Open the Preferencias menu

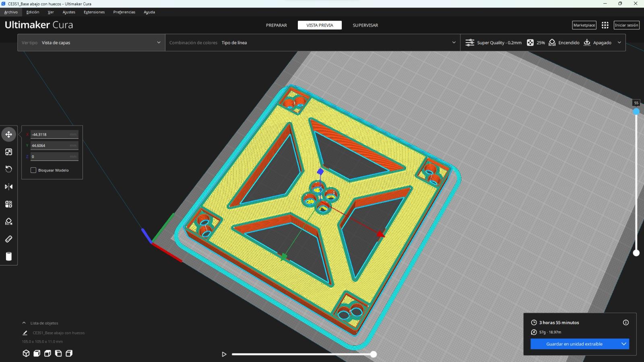pos(124,12)
